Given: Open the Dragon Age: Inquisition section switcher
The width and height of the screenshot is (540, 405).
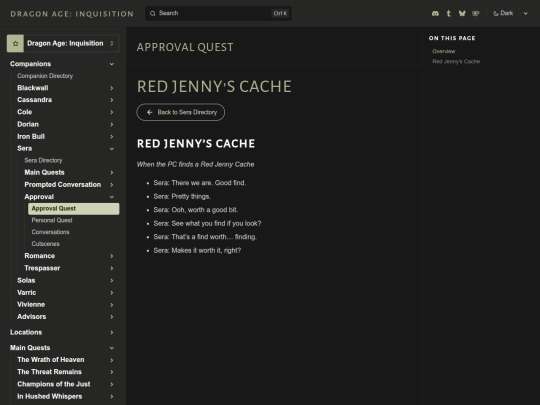Looking at the screenshot, I should [63, 43].
